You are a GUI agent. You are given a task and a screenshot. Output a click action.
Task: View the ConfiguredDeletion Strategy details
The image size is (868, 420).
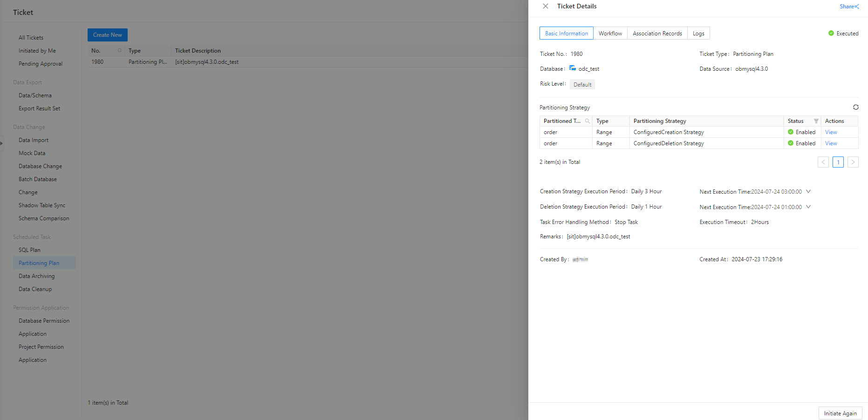(831, 143)
